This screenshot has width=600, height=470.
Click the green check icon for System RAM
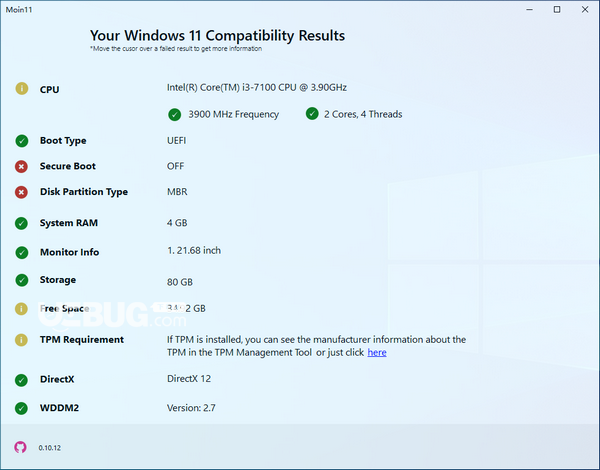click(x=21, y=223)
